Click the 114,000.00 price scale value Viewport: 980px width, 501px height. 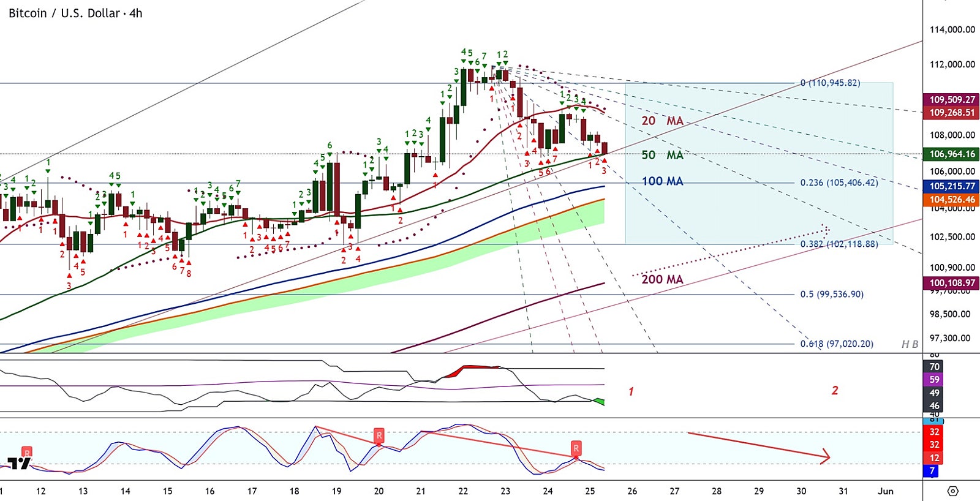952,29
